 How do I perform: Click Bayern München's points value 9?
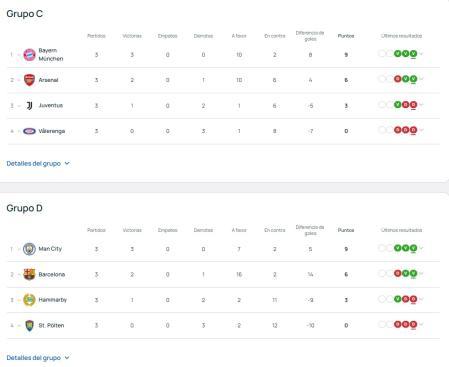click(346, 55)
